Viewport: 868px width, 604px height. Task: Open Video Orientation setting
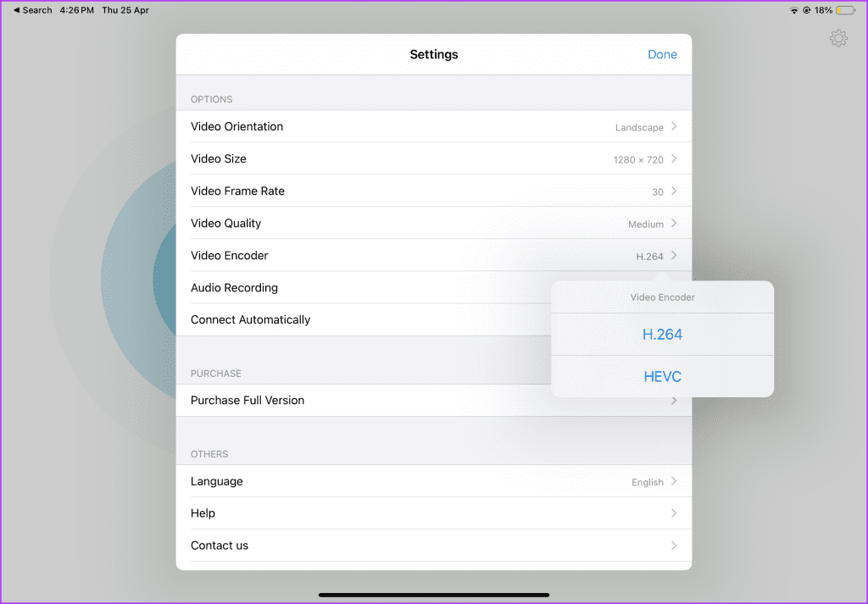pyautogui.click(x=433, y=127)
